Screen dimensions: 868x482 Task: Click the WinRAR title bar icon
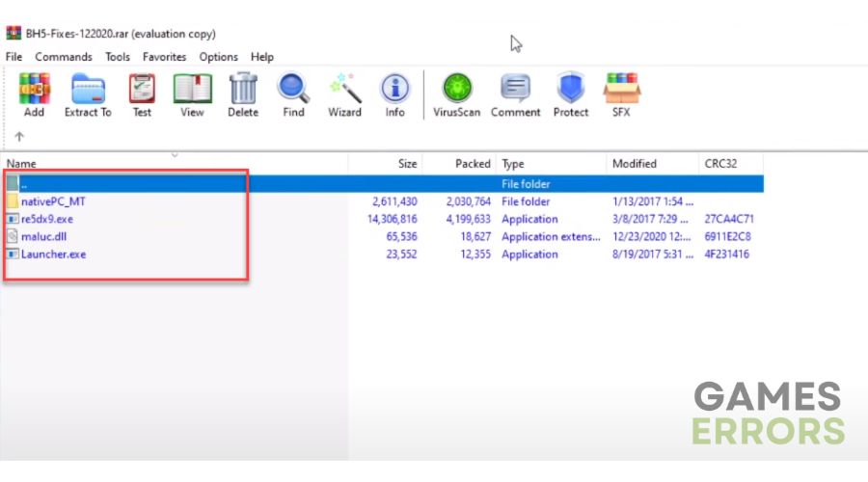tap(14, 33)
